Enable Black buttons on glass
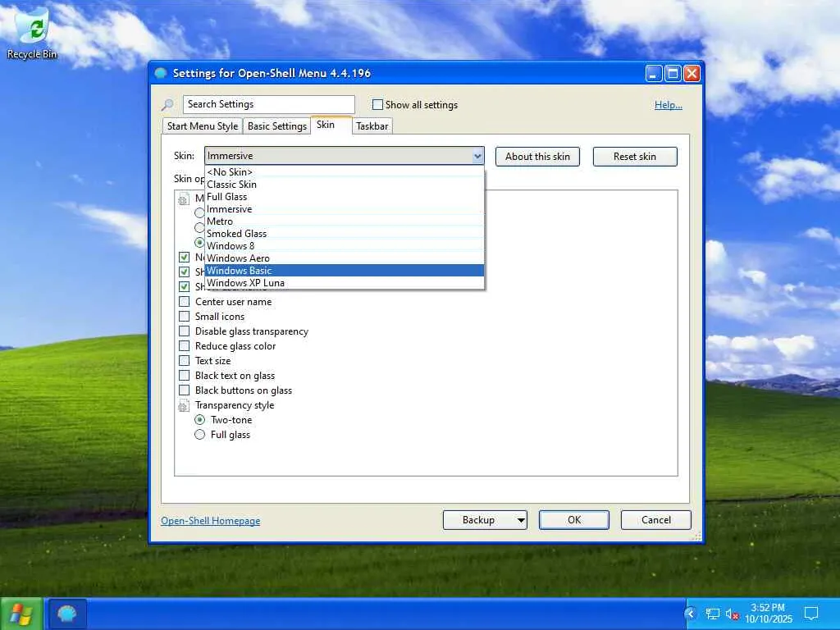Screen dimensions: 840x630 [x=185, y=390]
